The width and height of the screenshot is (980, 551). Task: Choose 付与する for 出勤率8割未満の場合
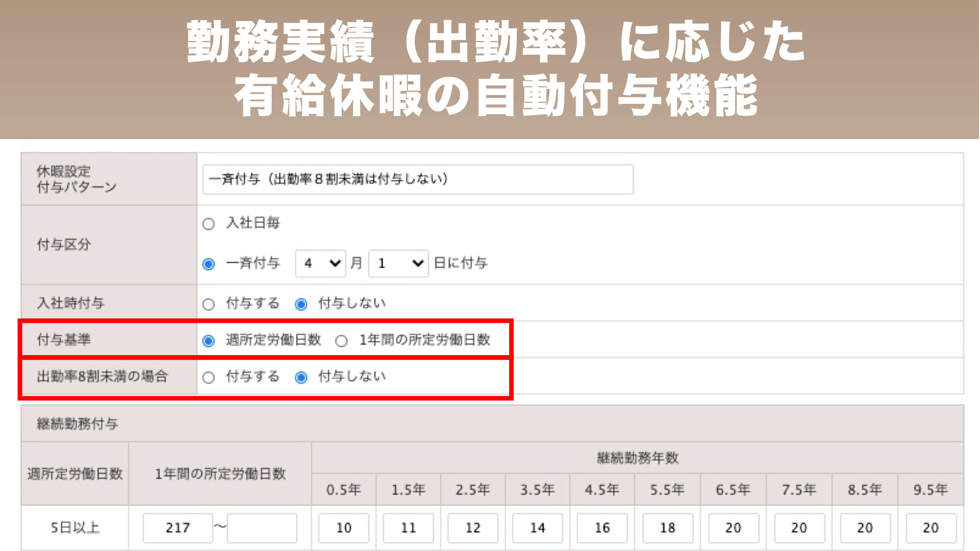coord(209,377)
